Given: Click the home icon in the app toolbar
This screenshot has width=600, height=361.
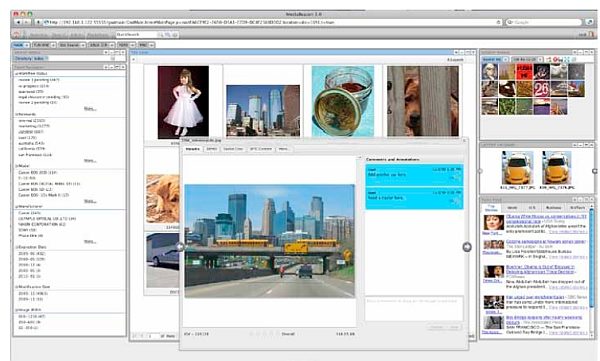Looking at the screenshot, I should pyautogui.click(x=16, y=34).
